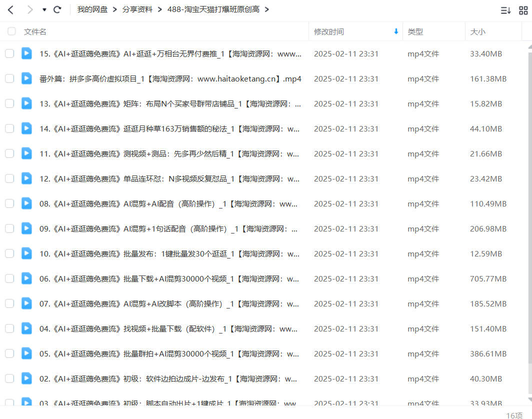Screen dimensions: 532x419
Task: Open the sort order icon
Action: click(x=505, y=10)
